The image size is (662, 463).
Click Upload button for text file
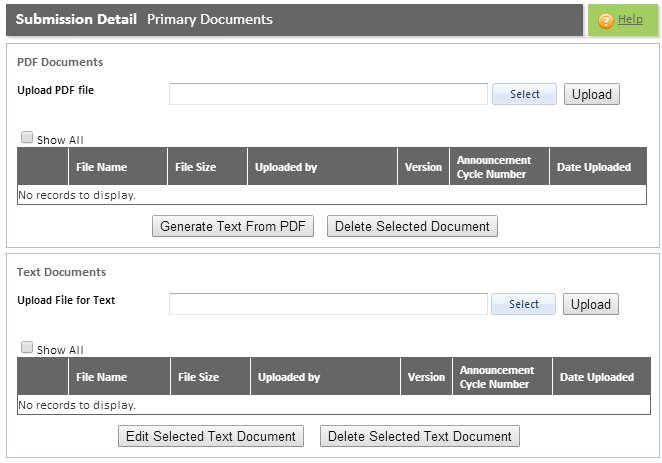tap(591, 304)
